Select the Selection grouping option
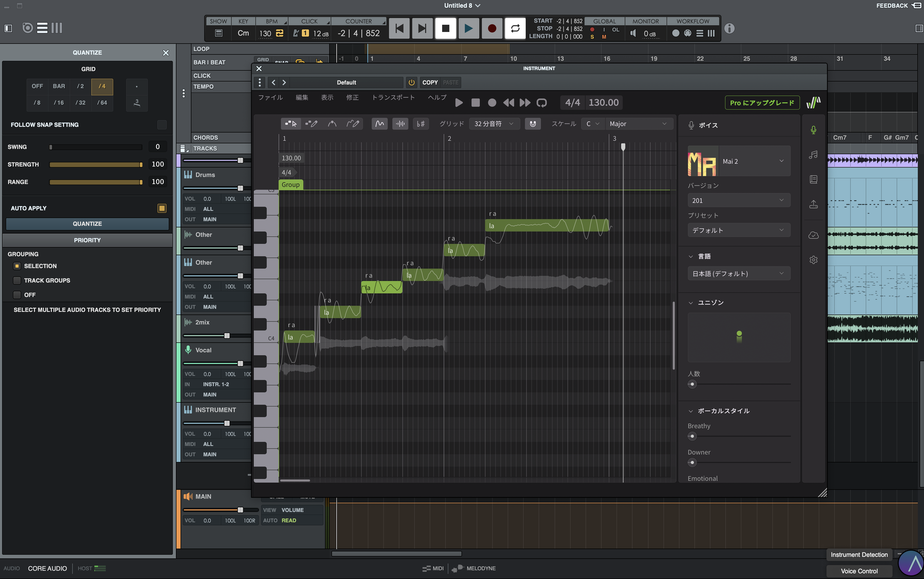924x579 pixels. [17, 266]
